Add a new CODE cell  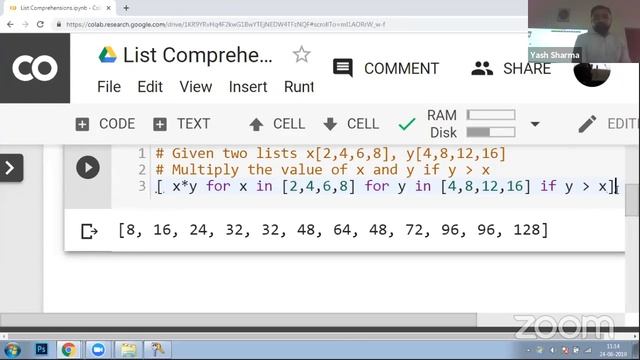click(105, 124)
